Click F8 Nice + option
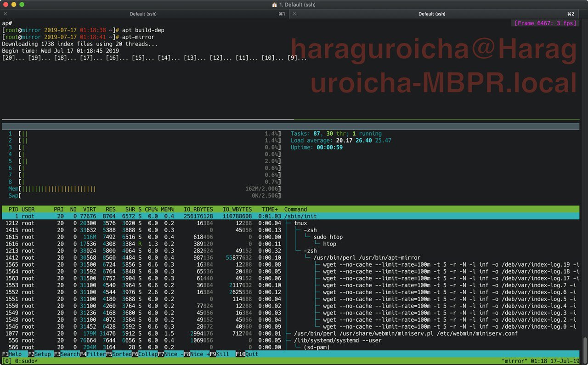The width and height of the screenshot is (588, 365). [197, 354]
